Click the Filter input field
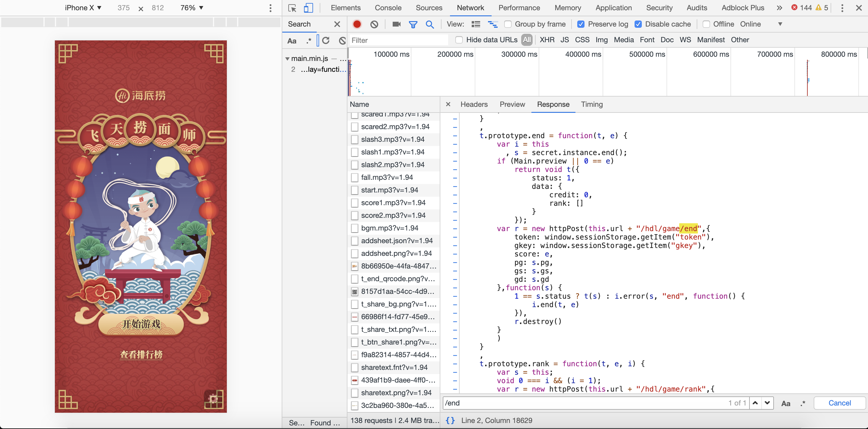This screenshot has height=429, width=868. (399, 40)
